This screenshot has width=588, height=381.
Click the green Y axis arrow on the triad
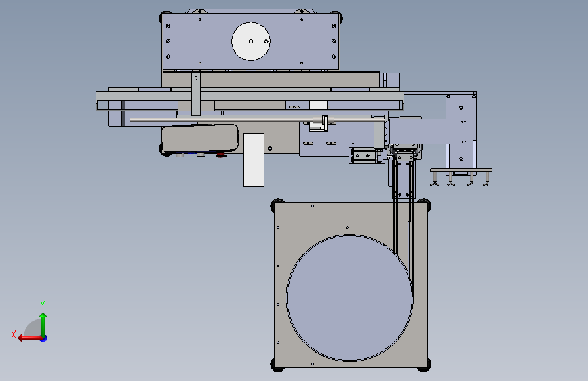pyautogui.click(x=43, y=324)
